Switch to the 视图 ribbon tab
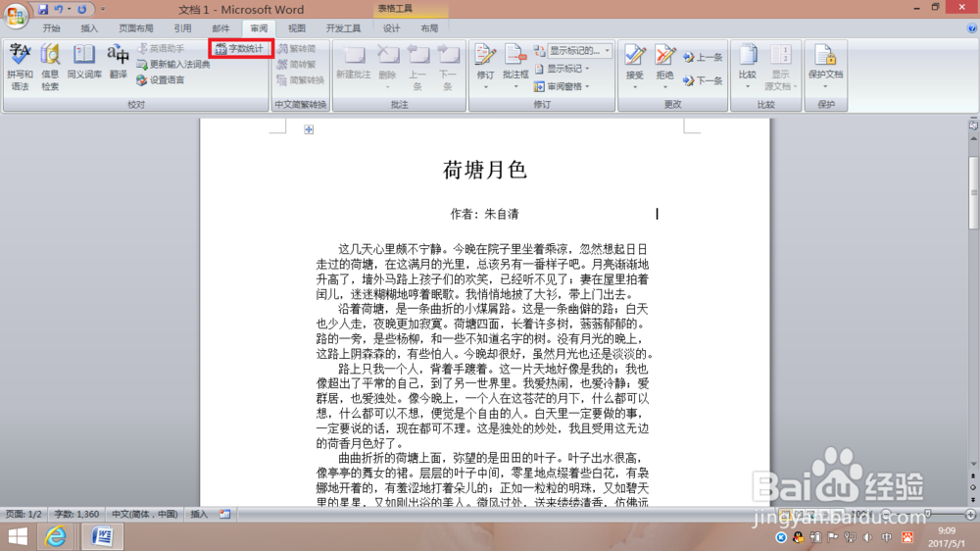 (296, 28)
